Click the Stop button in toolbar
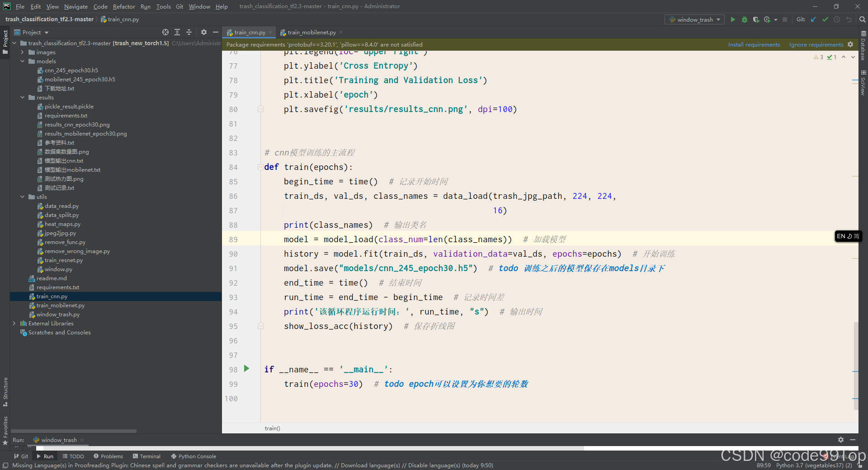 [x=785, y=19]
